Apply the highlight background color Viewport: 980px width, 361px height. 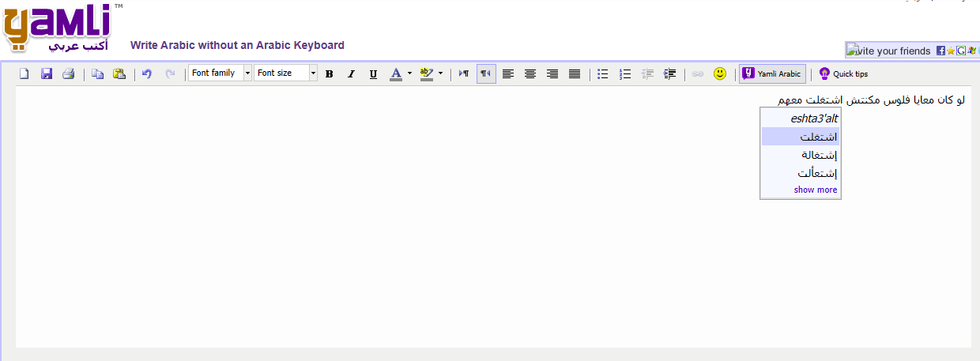pos(427,73)
